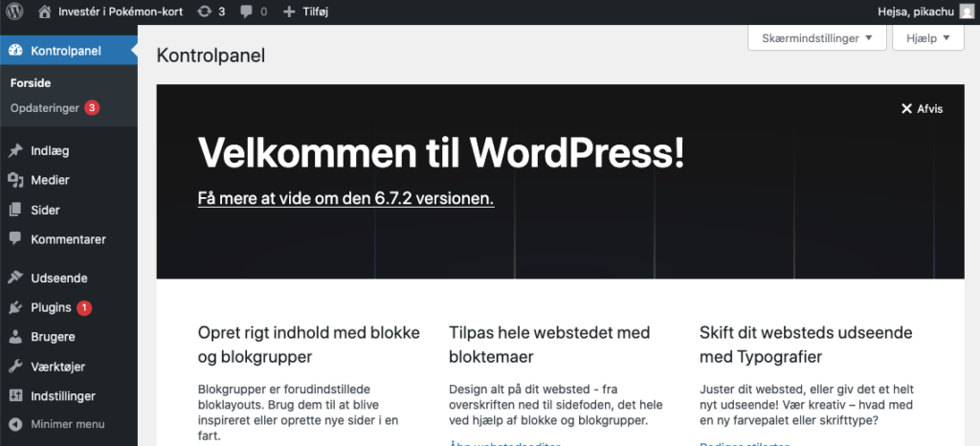980x446 pixels.
Task: Click the Udseende paintbrush icon
Action: tap(15, 278)
